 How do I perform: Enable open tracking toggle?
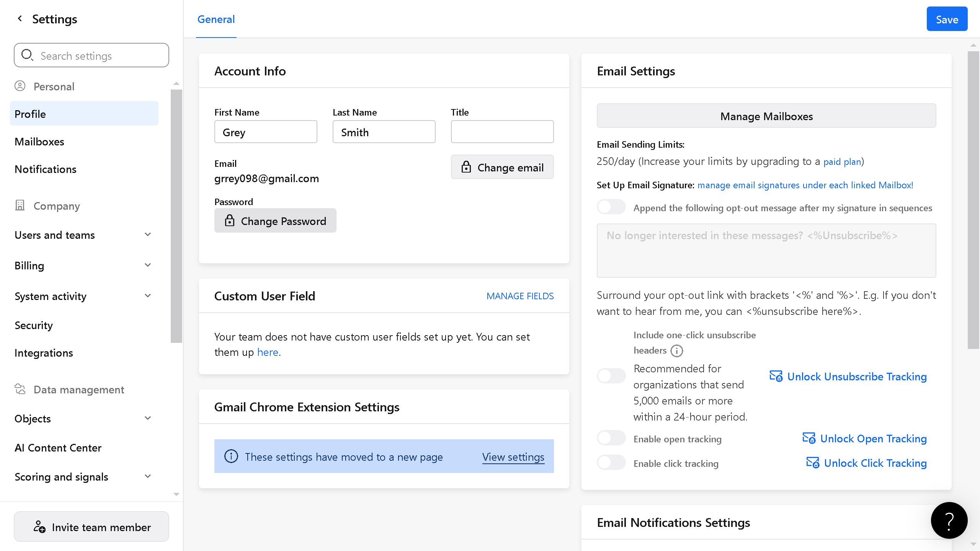611,438
